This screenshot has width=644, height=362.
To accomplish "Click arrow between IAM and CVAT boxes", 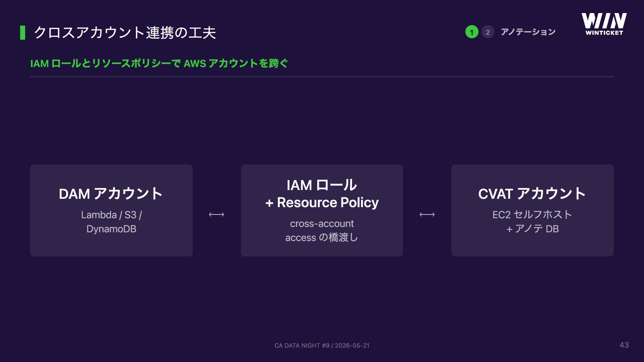I will pyautogui.click(x=427, y=215).
